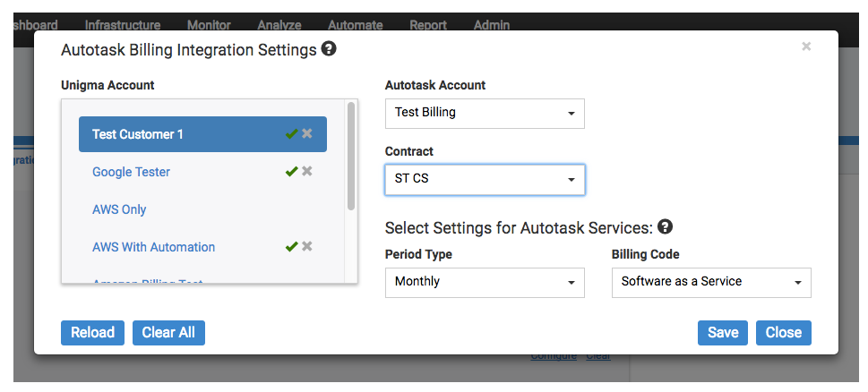This screenshot has width=868, height=392.
Task: Open the Automate menu in background page
Action: (x=356, y=25)
